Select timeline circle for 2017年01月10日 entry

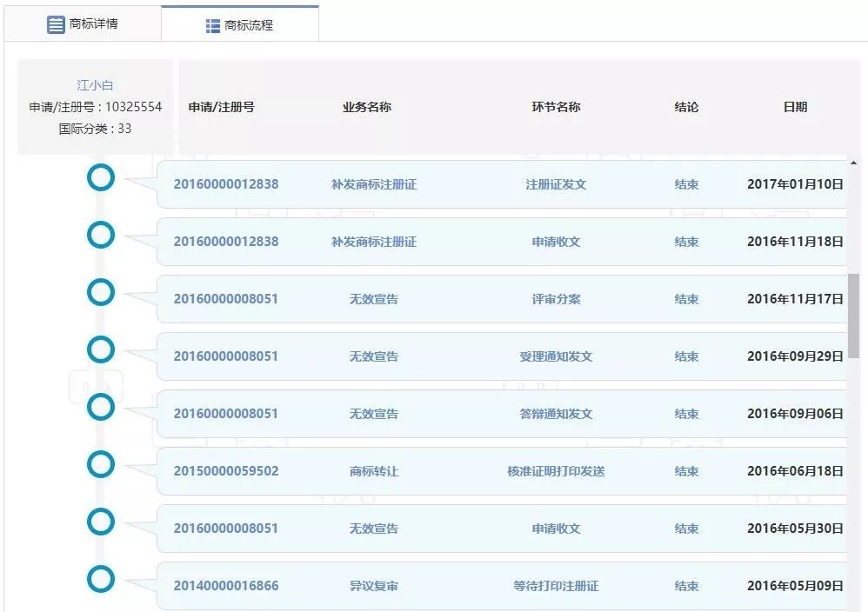[x=101, y=177]
